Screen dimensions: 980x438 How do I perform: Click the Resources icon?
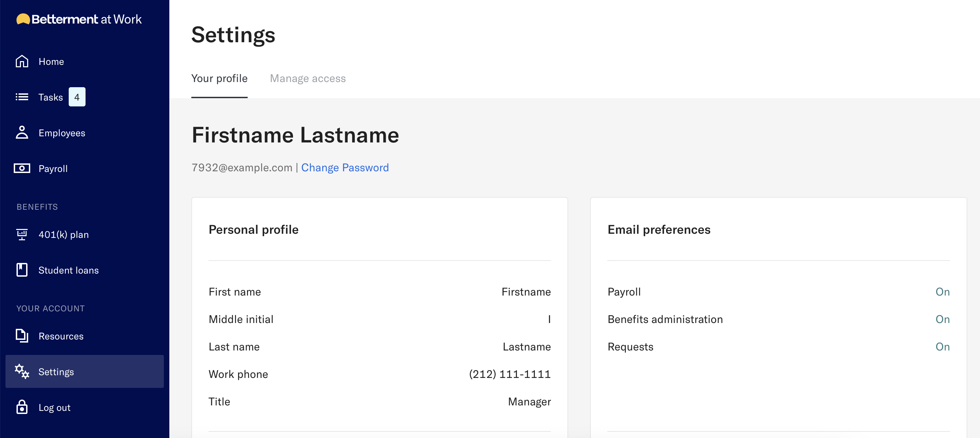pos(23,335)
